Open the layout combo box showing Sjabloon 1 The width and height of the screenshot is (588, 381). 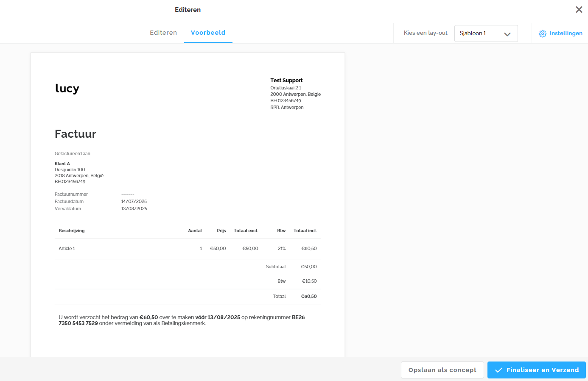tap(486, 33)
